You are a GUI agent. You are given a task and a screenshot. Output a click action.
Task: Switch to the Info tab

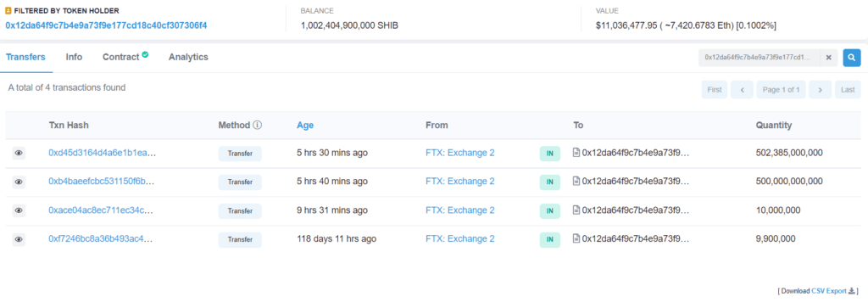click(74, 57)
